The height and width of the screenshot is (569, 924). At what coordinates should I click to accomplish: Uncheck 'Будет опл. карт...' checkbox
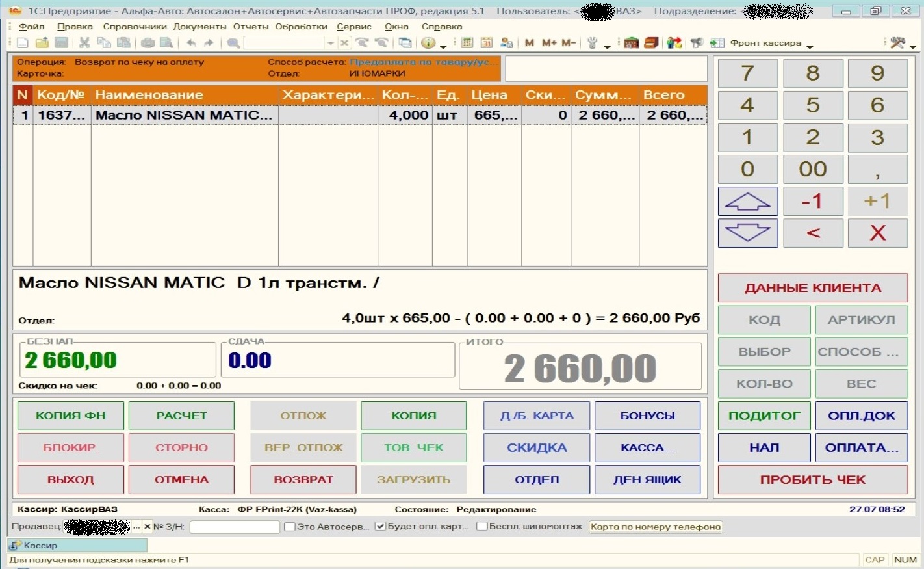tap(381, 527)
